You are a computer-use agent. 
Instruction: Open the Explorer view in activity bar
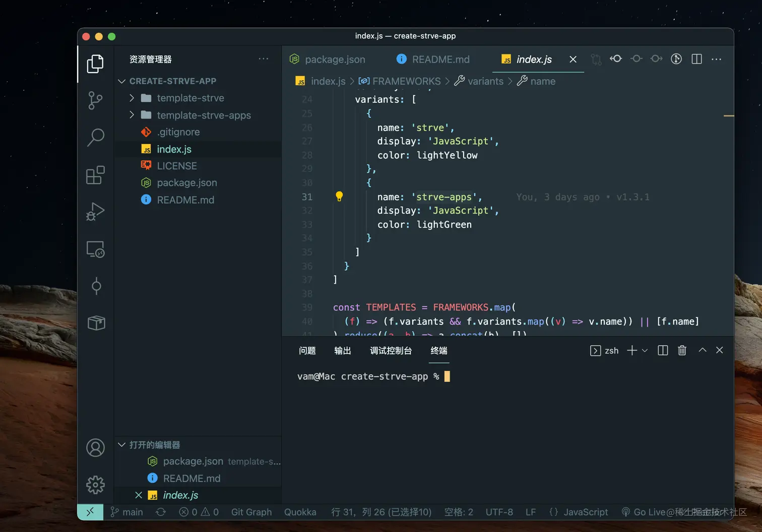point(95,64)
